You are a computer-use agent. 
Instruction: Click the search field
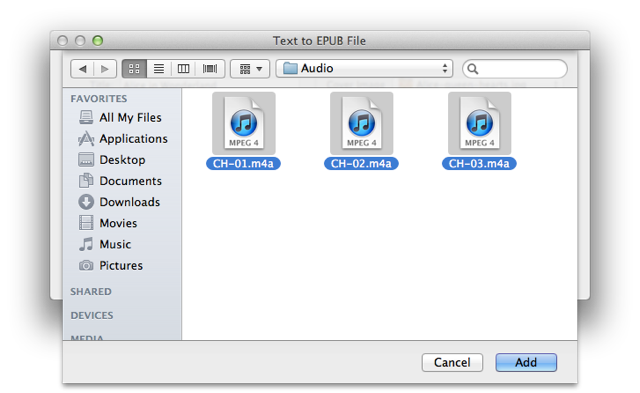point(515,69)
